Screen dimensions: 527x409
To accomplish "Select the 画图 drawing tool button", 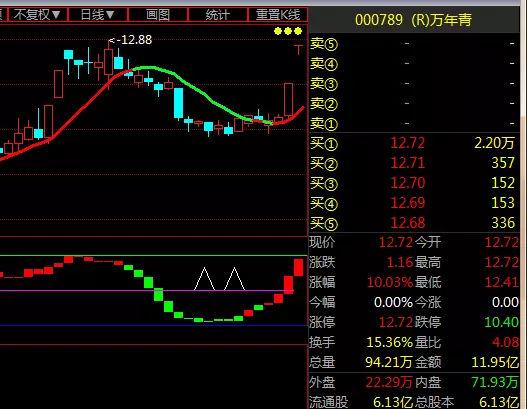I will point(158,15).
